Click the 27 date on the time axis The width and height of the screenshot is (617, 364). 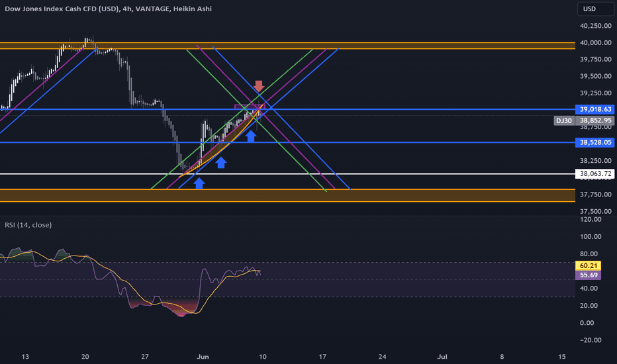pyautogui.click(x=145, y=357)
